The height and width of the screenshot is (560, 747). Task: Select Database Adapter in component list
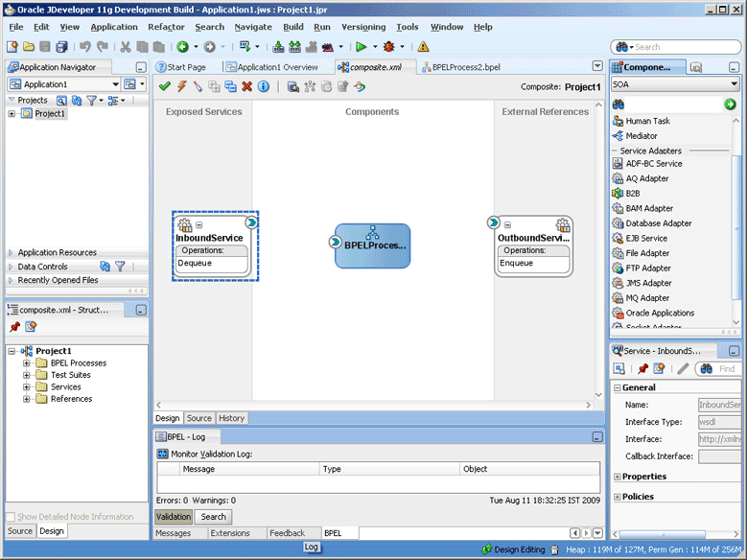pos(658,223)
